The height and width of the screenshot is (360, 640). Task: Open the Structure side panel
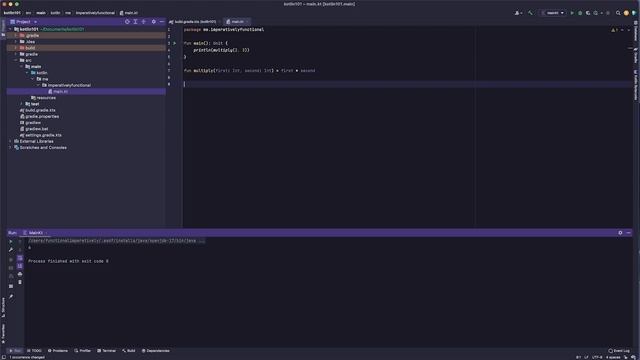3,307
